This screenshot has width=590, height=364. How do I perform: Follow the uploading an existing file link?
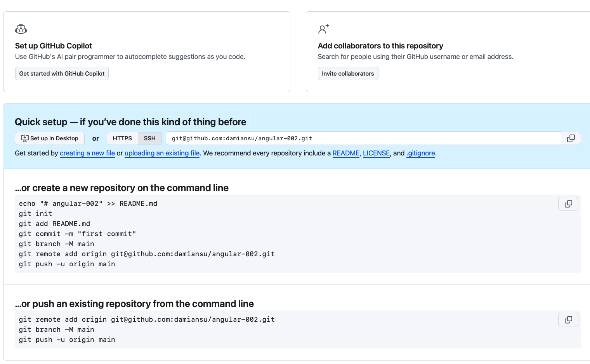tap(162, 153)
